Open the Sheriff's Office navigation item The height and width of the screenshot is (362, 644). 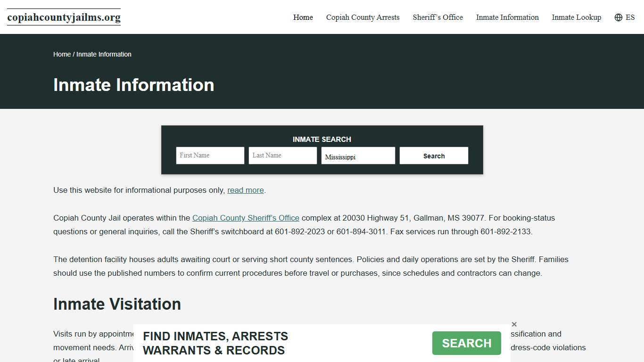pos(438,17)
